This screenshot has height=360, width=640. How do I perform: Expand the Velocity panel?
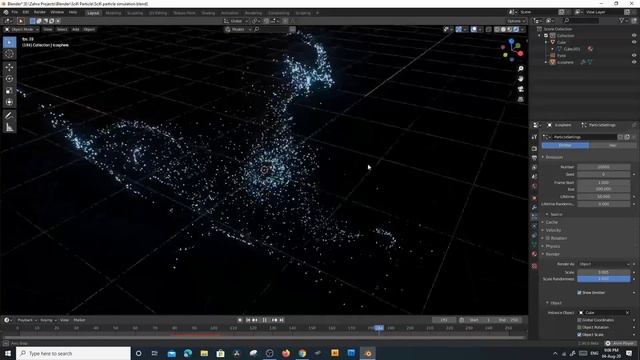(x=553, y=230)
